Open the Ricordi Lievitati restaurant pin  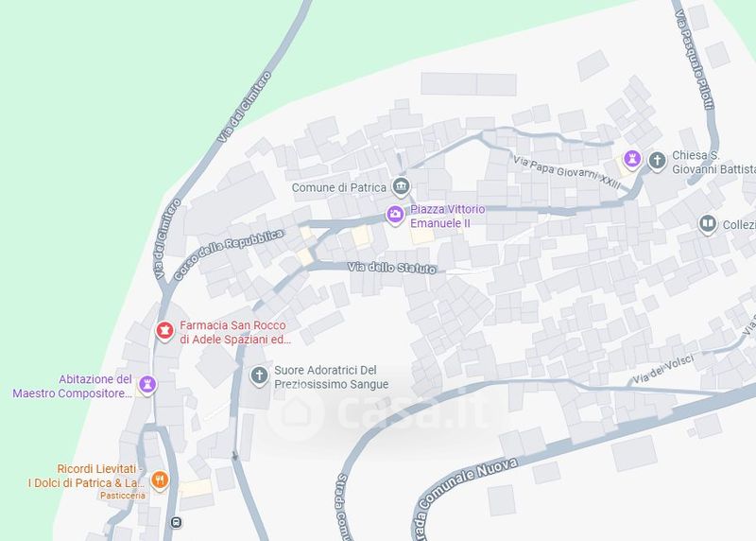pos(160,480)
